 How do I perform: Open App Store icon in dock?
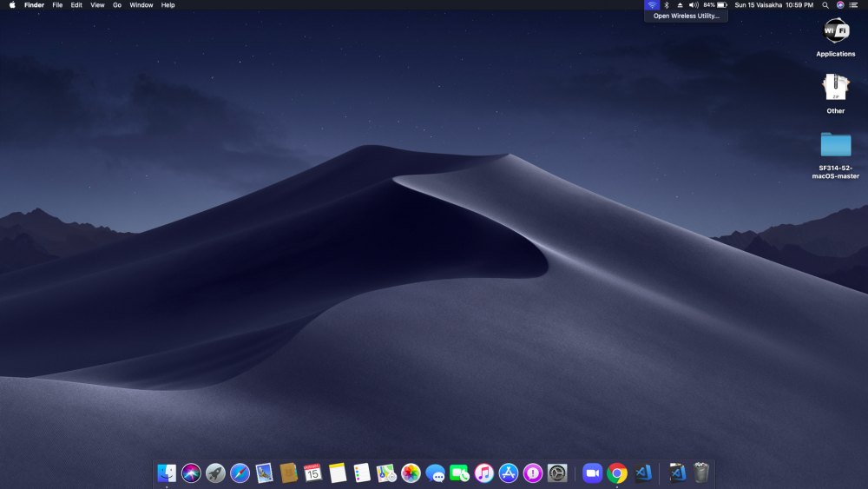click(508, 473)
